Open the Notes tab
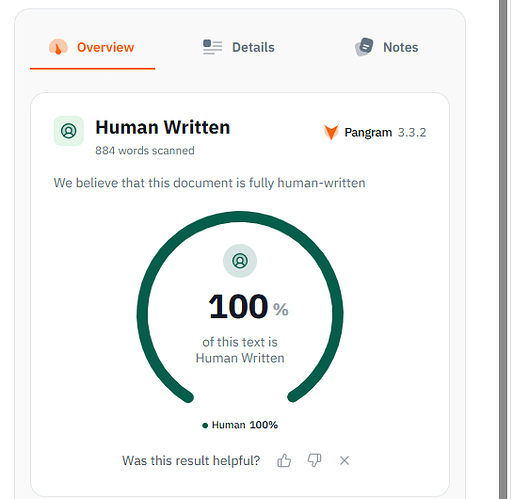 tap(386, 48)
